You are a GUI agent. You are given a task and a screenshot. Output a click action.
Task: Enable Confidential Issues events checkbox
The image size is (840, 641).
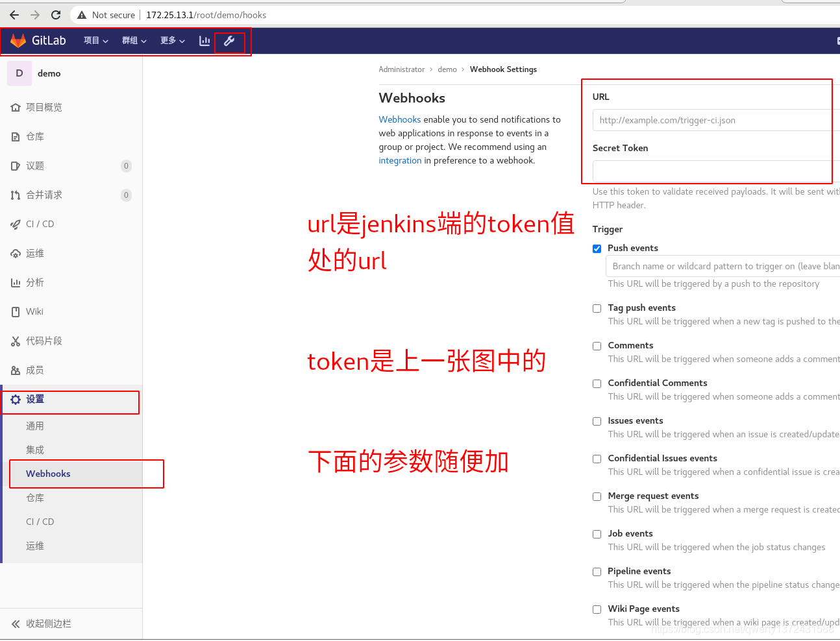pos(597,459)
